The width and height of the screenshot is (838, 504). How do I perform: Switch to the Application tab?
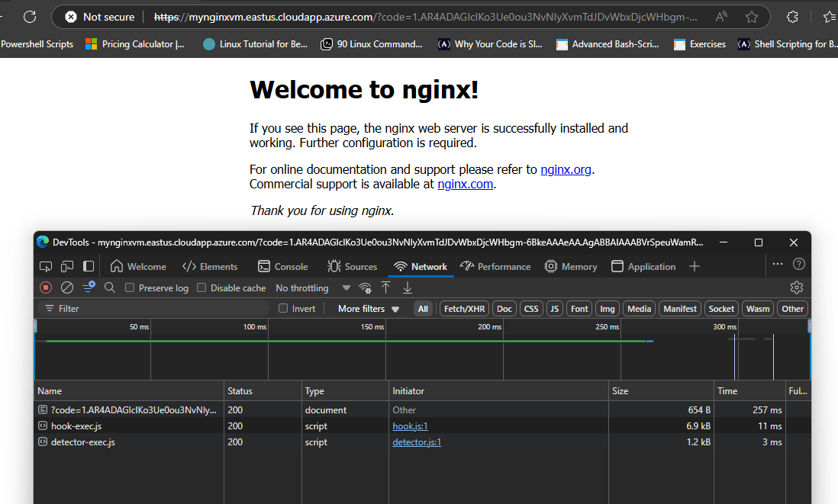[x=643, y=266]
